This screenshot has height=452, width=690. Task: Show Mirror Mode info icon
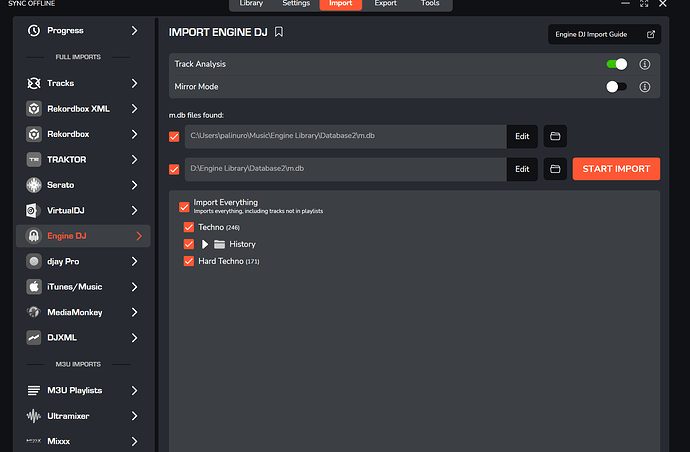(645, 87)
